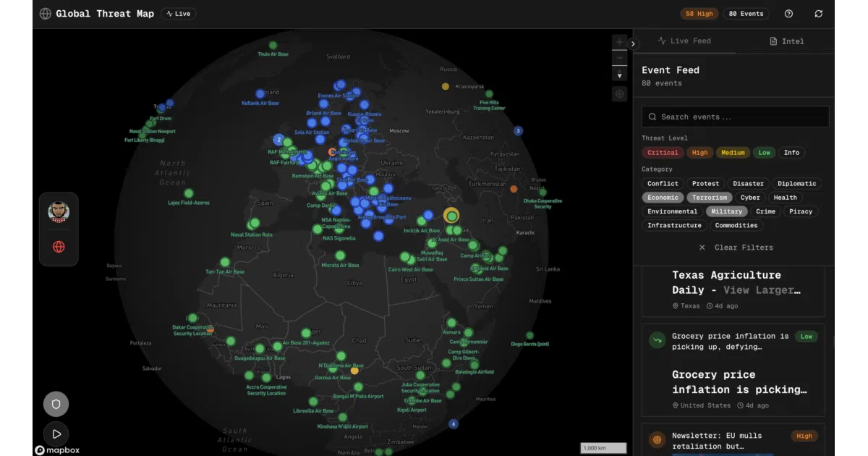Select the Cyber category chip
The height and width of the screenshot is (456, 868).
(750, 198)
